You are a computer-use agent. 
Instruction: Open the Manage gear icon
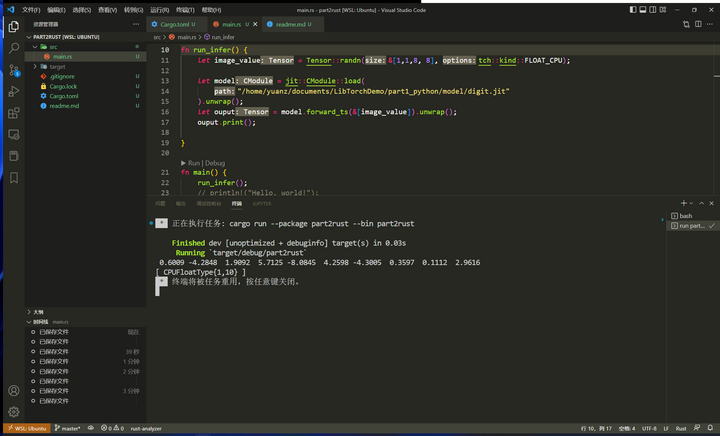tap(14, 411)
